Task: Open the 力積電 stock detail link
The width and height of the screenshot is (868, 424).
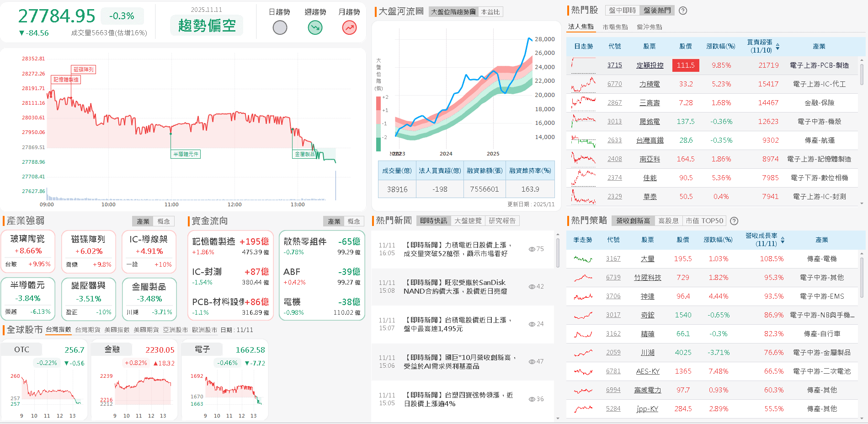Action: click(650, 84)
